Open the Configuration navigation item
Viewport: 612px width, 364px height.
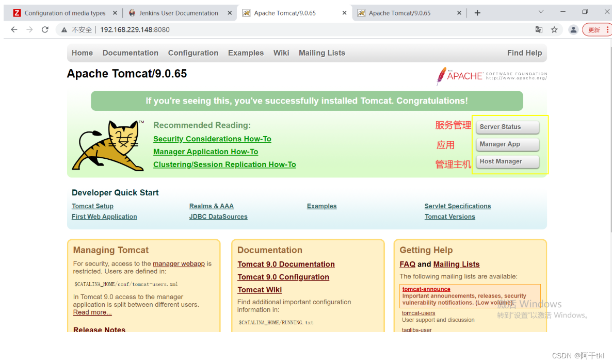point(193,53)
